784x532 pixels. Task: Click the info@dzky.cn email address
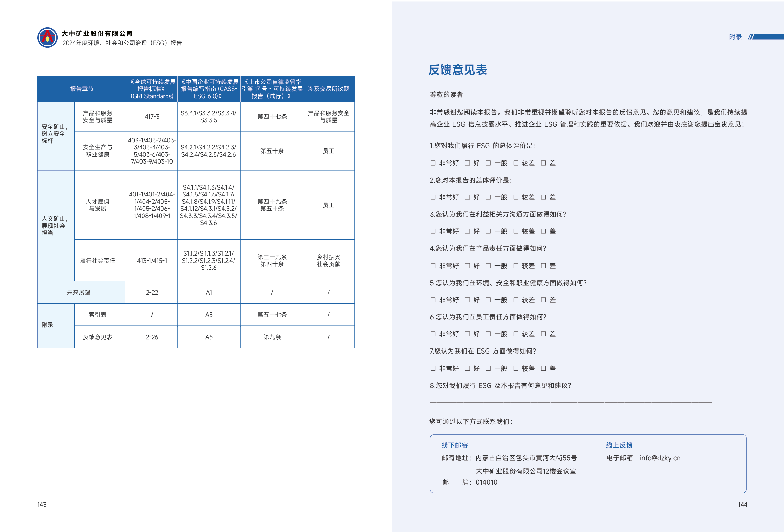coord(660,458)
